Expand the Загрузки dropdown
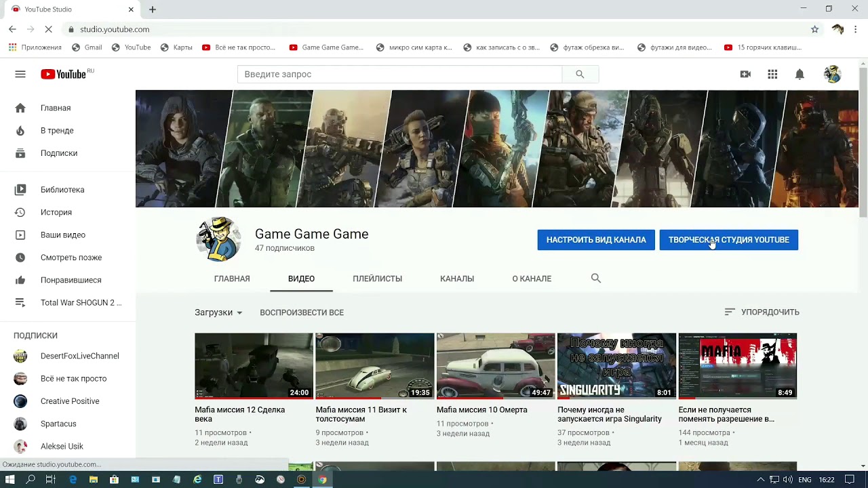The width and height of the screenshot is (868, 488). point(218,312)
